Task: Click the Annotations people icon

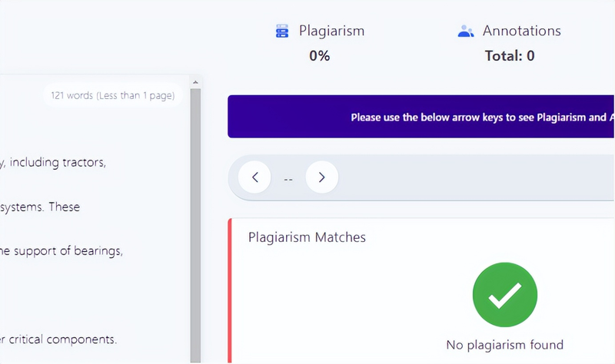Action: (x=465, y=31)
